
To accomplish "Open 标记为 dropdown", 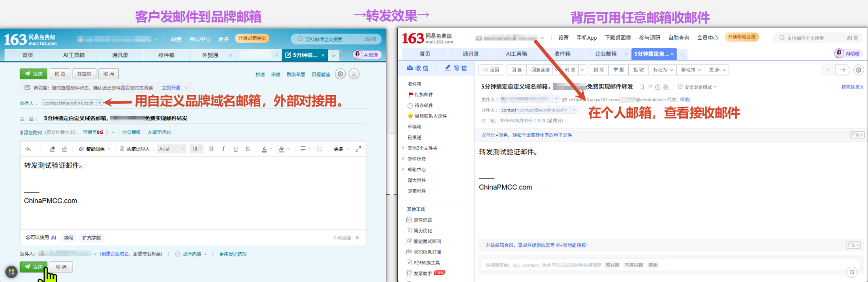I will [x=663, y=70].
